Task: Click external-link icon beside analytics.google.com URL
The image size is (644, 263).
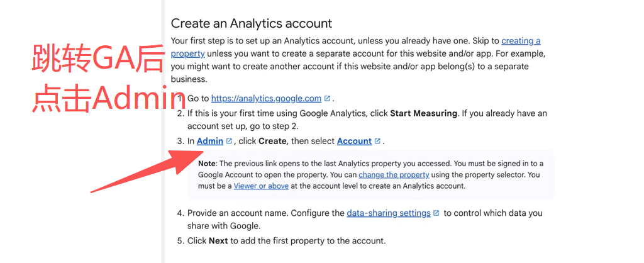Action: coord(327,99)
